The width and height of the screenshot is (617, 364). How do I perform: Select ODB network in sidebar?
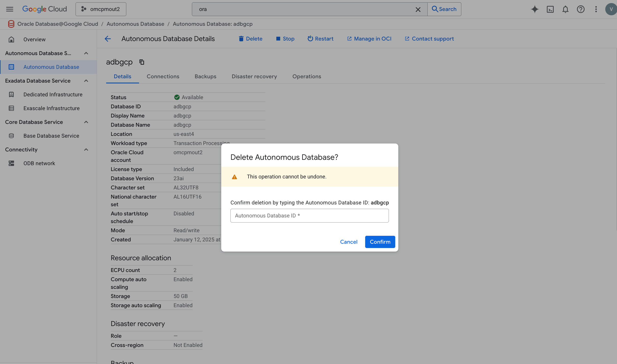click(39, 163)
